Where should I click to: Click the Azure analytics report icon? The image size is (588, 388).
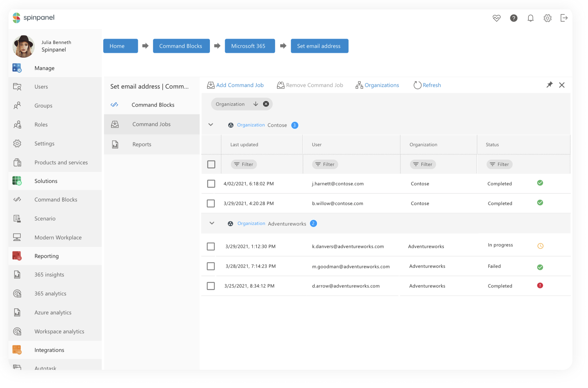[x=17, y=312]
